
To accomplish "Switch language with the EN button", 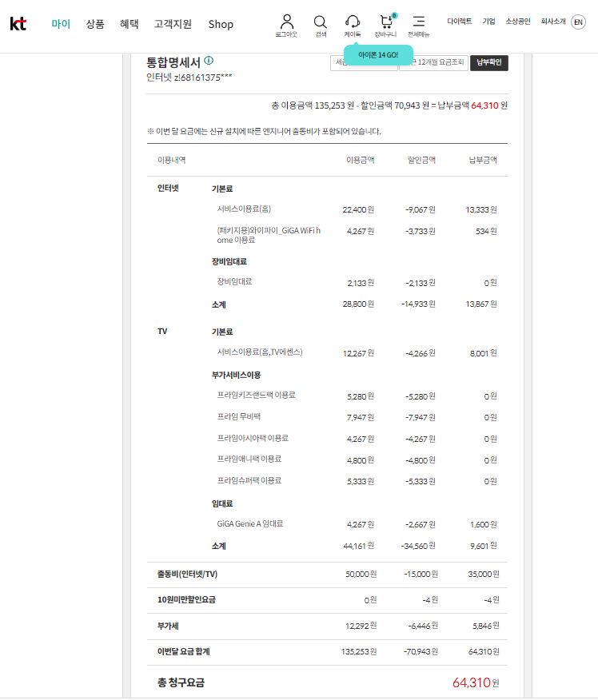I will point(578,22).
